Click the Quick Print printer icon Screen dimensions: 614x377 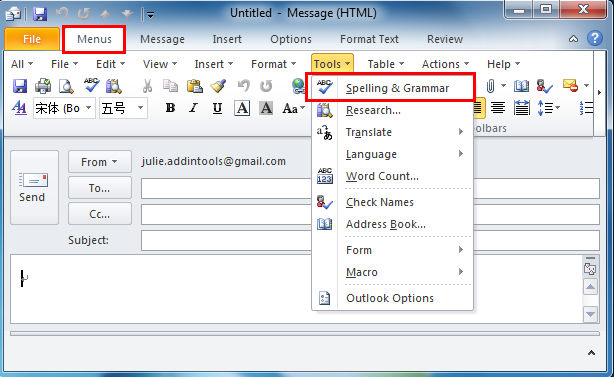pos(43,86)
